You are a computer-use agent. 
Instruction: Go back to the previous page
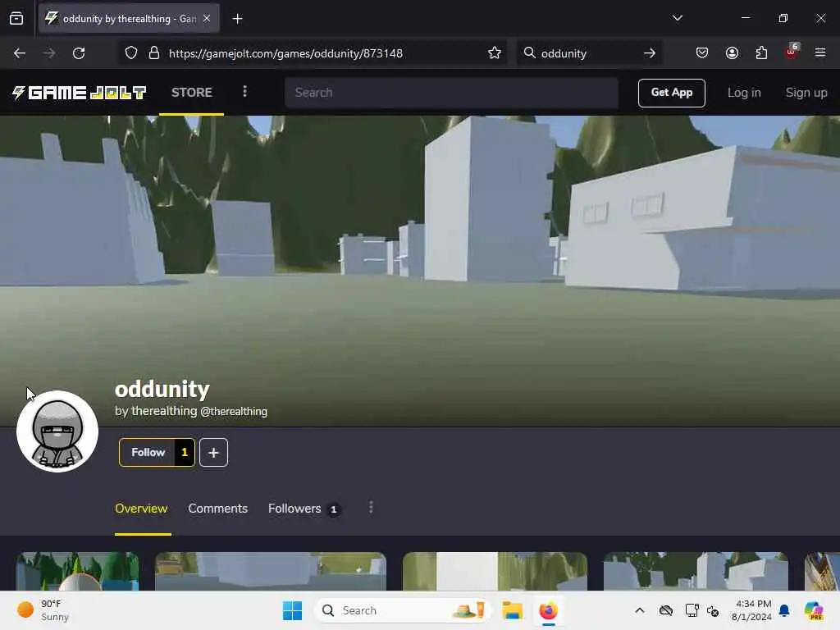[20, 53]
